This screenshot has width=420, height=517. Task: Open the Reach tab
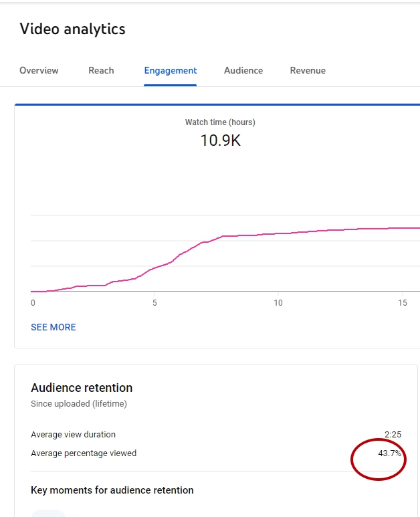point(101,70)
